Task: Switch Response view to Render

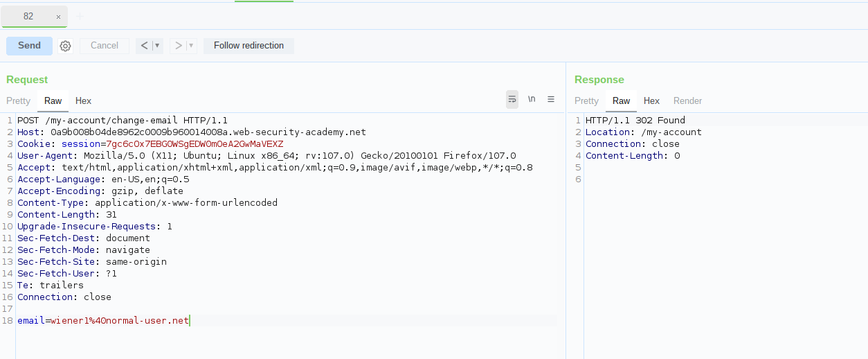Action: (688, 101)
